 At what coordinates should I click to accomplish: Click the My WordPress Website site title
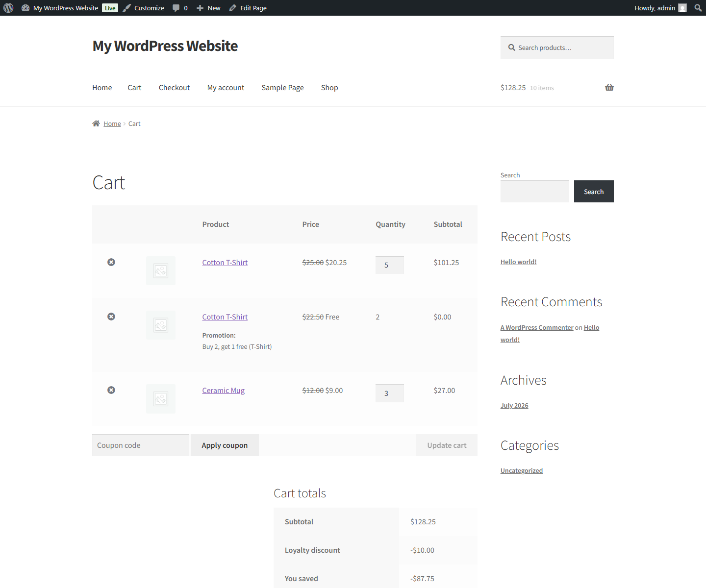coord(165,46)
